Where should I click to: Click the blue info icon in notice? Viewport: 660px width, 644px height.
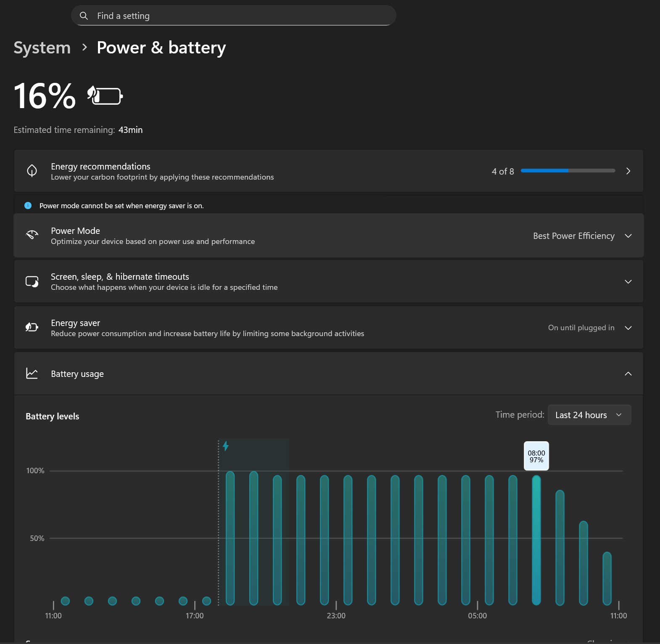click(x=28, y=206)
